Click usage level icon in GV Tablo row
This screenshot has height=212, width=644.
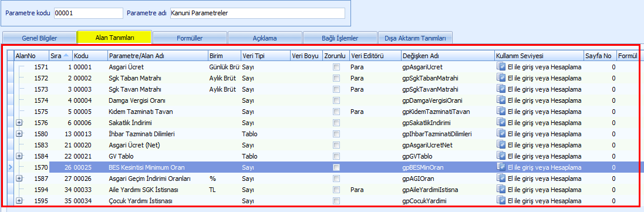point(501,156)
